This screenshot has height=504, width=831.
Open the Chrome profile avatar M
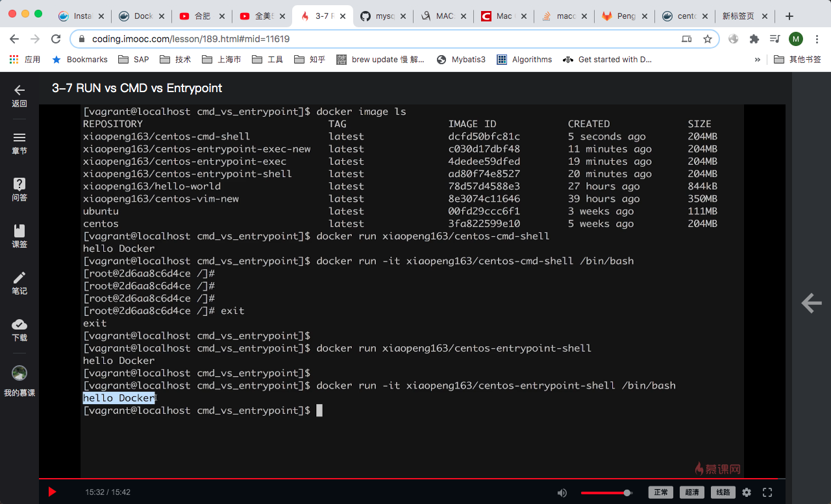796,39
